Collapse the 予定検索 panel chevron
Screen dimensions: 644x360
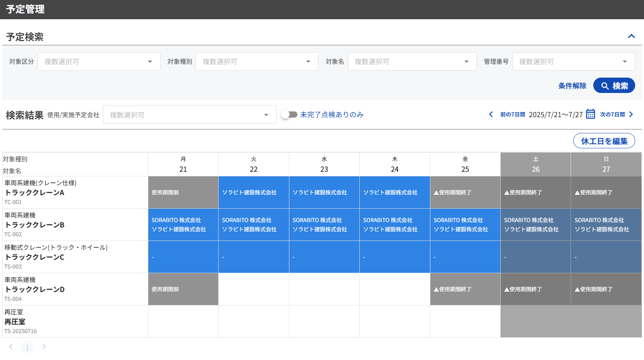click(631, 36)
